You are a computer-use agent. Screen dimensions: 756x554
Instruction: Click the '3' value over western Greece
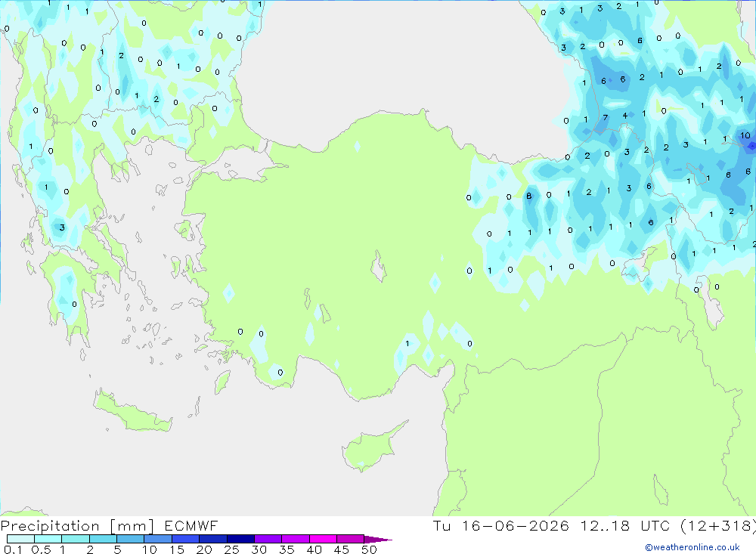pos(62,227)
